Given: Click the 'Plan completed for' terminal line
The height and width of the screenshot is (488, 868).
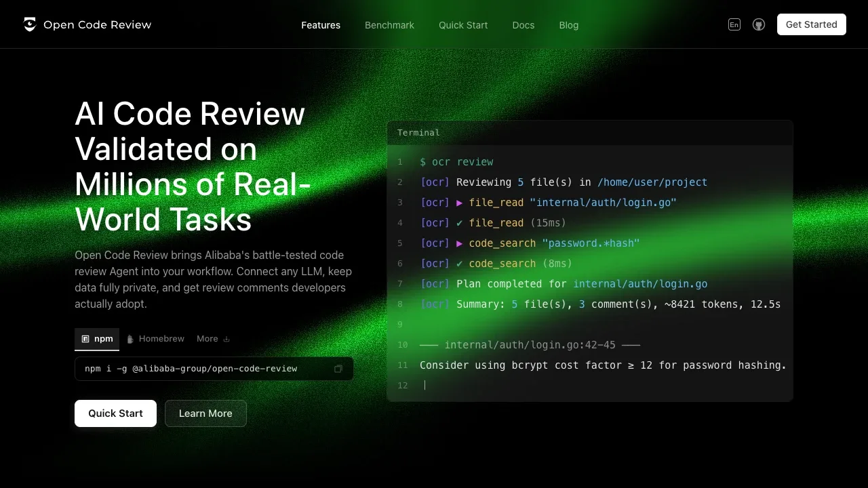Looking at the screenshot, I should coord(564,284).
